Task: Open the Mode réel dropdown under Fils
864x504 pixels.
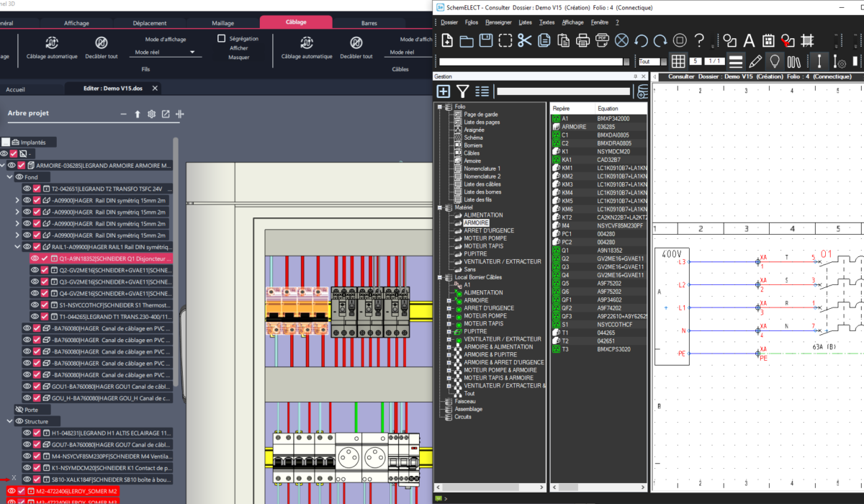Action: [166, 52]
